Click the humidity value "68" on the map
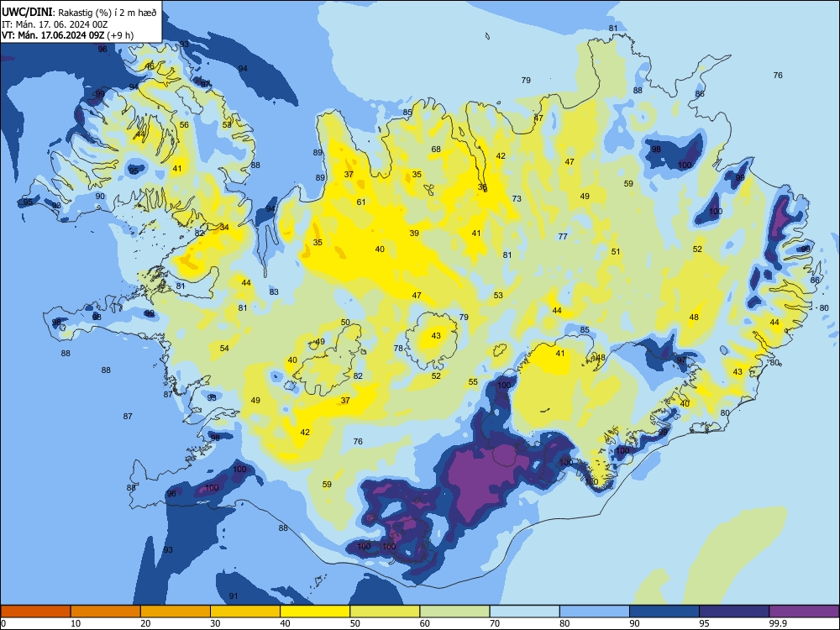Screen dimensions: 840x630 click(x=436, y=149)
